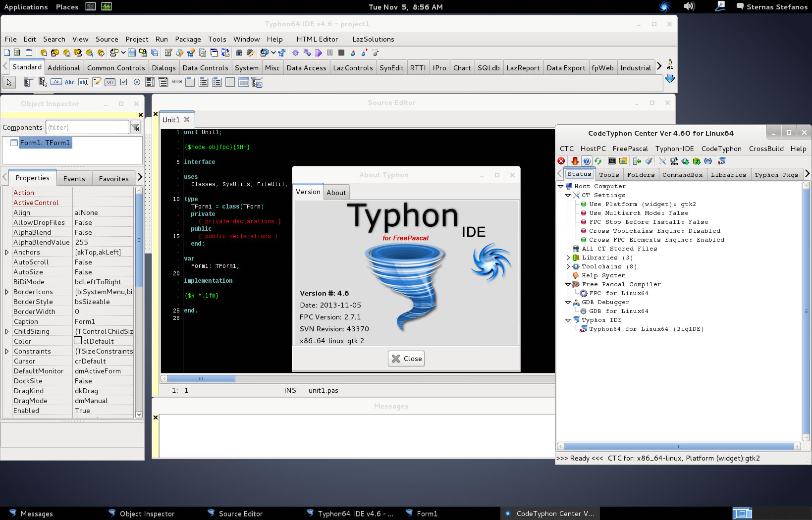This screenshot has width=812, height=520.
Task: Click the brush clean icon in CodeTyphon Center
Action: coord(649,161)
